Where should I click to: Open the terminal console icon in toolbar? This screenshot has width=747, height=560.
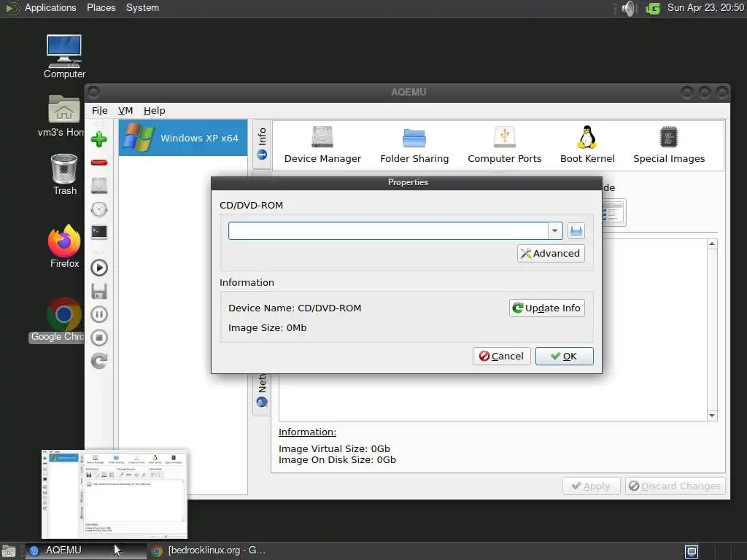coord(99,232)
